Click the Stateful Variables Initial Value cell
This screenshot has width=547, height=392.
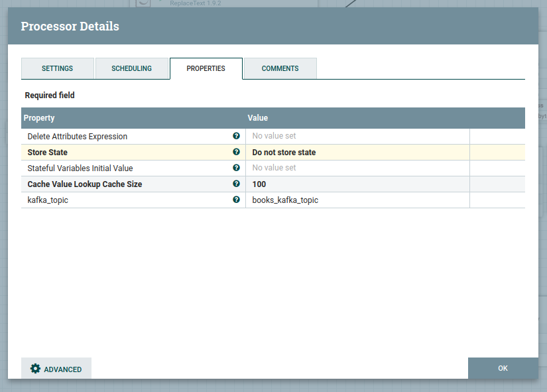[357, 168]
